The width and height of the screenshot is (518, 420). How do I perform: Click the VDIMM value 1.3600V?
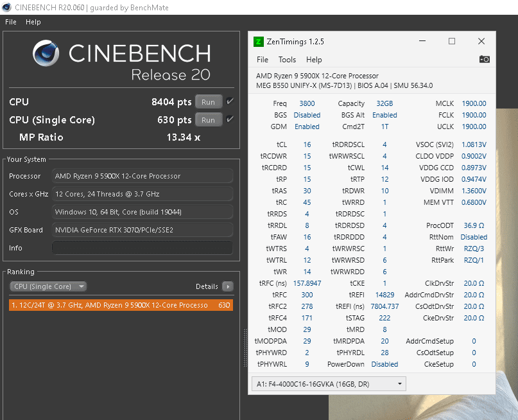point(474,191)
